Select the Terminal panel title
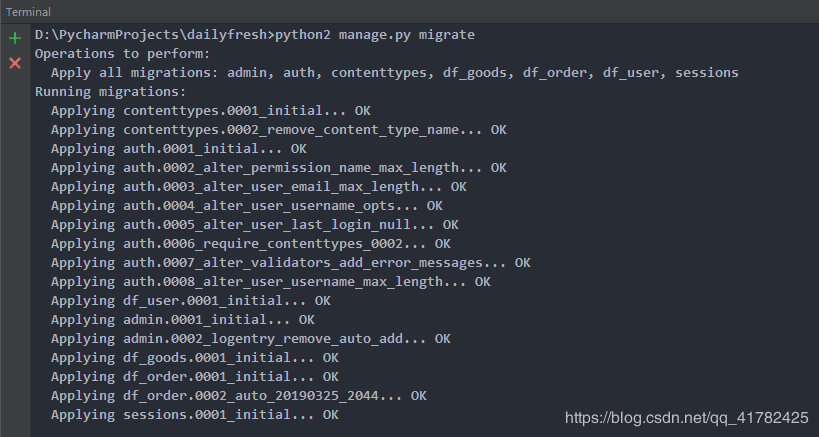Image resolution: width=819 pixels, height=437 pixels. [x=28, y=11]
